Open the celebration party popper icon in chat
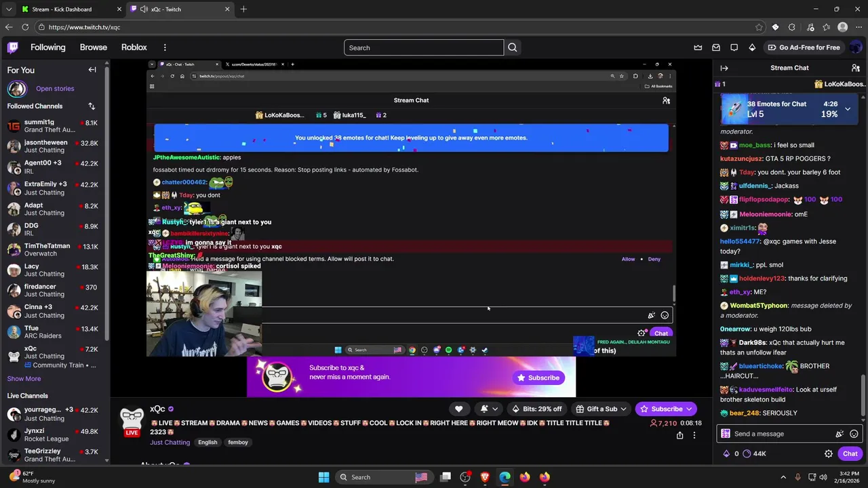 tap(840, 434)
